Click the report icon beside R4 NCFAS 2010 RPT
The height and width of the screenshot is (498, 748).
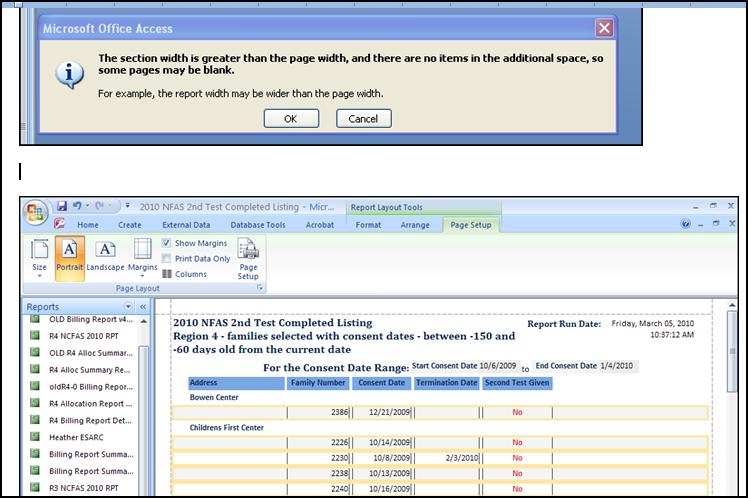pyautogui.click(x=35, y=335)
